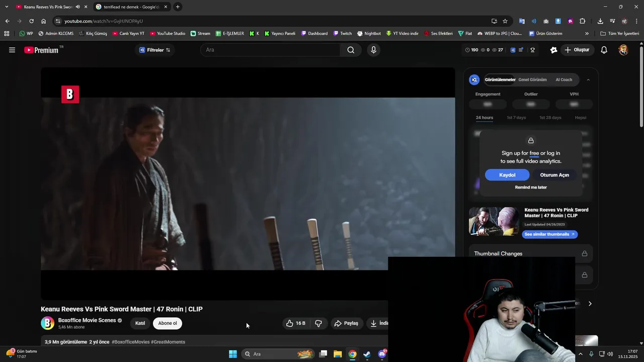Switch to Görüntülenmeler tab in vidIQ panel
Viewport: 644px width, 362px height.
coord(500,79)
